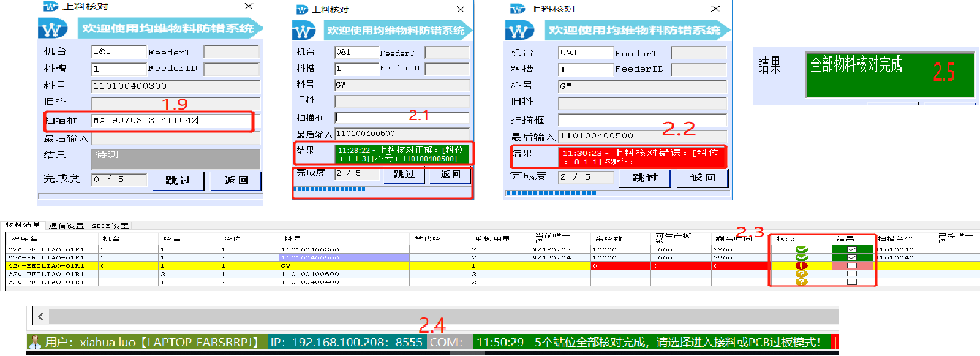Screen dimensions: 980x356
Task: Toggle the result checkbox in the last table row
Action: [851, 282]
